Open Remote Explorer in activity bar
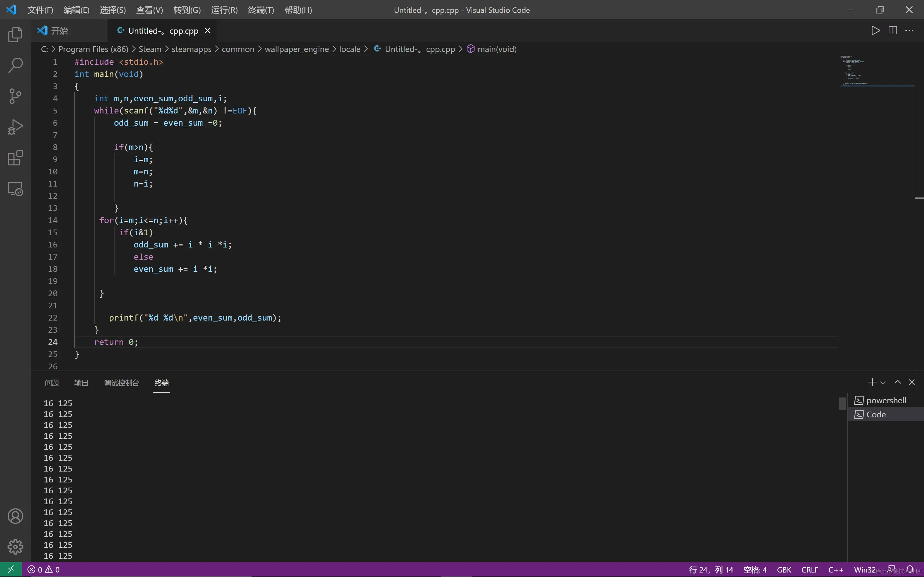 [x=15, y=189]
